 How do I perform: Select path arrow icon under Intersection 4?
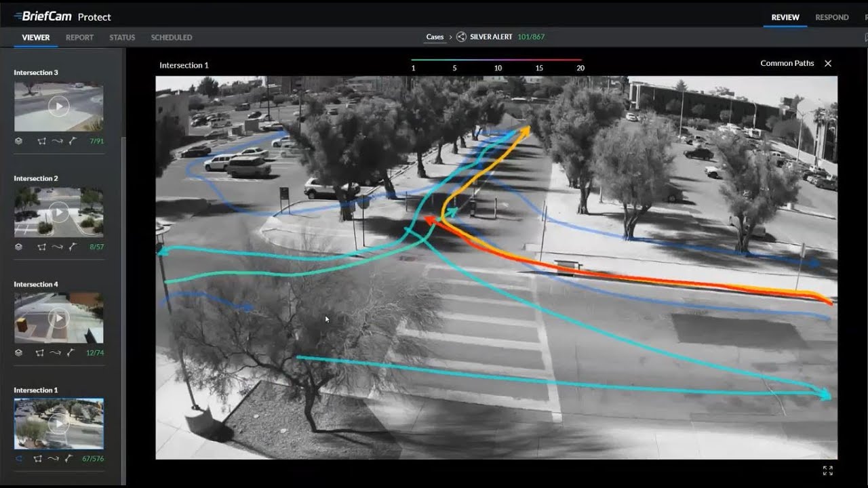[56, 352]
